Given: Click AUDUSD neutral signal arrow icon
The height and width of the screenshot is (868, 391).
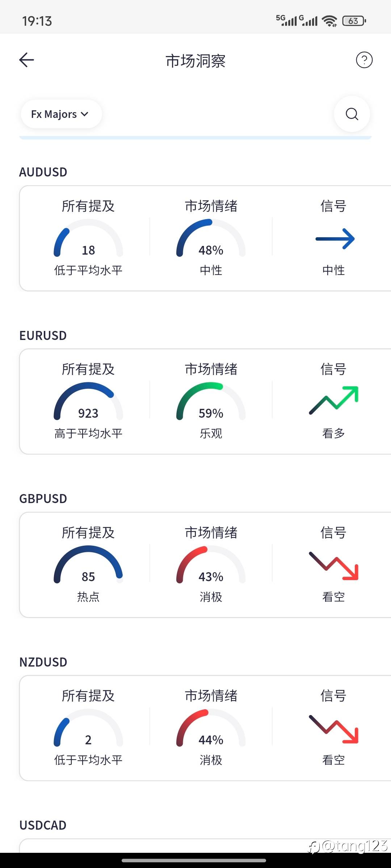Looking at the screenshot, I should click(x=335, y=239).
